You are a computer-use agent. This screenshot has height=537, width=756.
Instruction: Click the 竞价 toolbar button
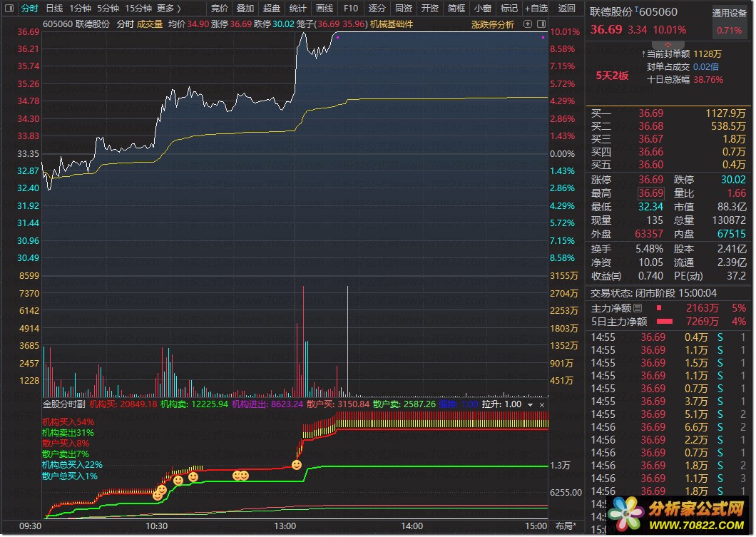pos(220,8)
